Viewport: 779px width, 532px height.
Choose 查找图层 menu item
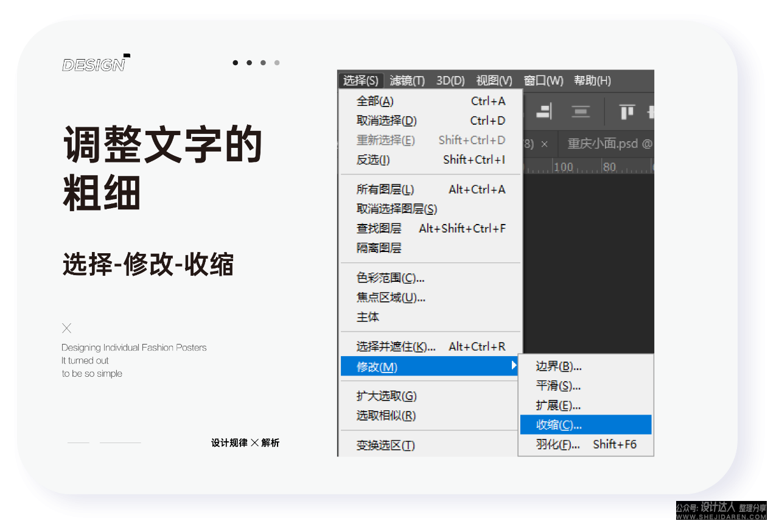[x=430, y=228]
